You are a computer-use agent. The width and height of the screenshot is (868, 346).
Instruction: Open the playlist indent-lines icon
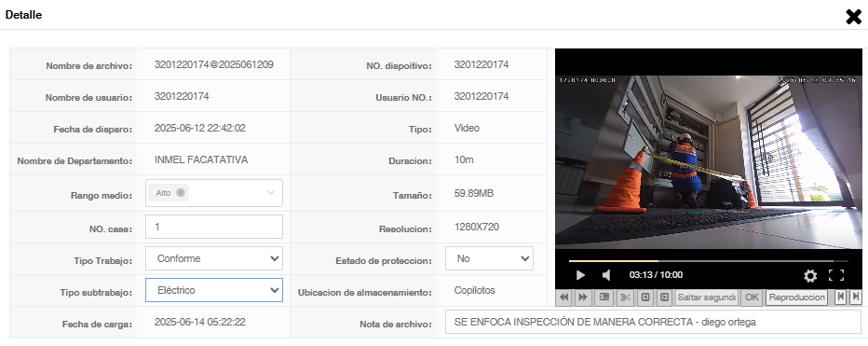point(604,298)
